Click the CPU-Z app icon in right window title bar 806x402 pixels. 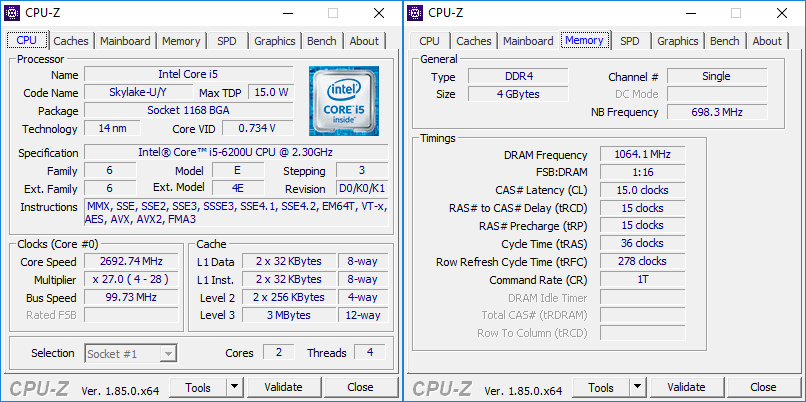(415, 13)
